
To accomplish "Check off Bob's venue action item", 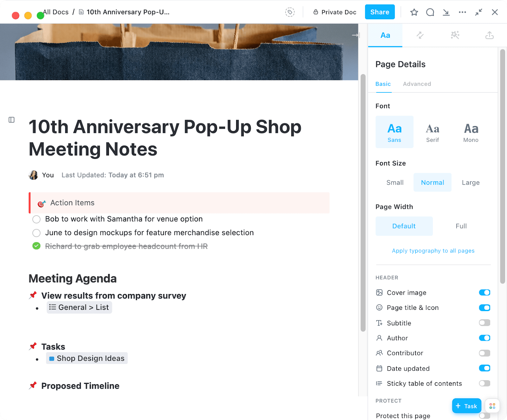I will tap(36, 219).
